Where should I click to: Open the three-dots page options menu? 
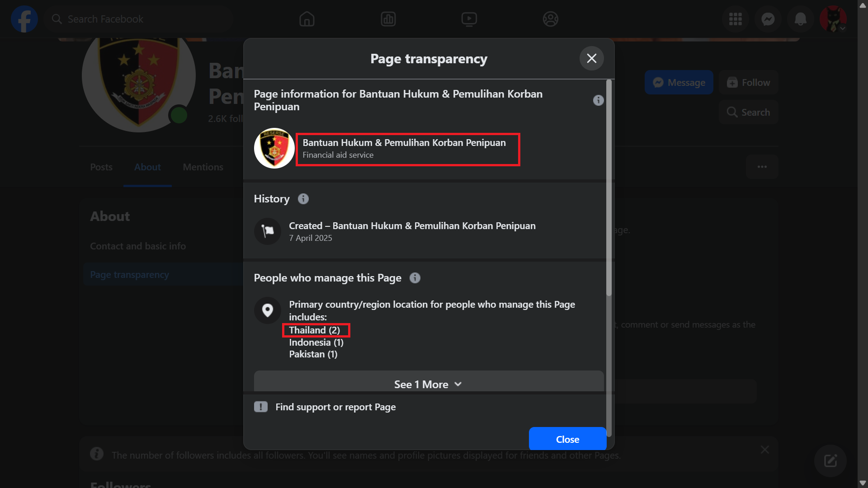tap(762, 167)
